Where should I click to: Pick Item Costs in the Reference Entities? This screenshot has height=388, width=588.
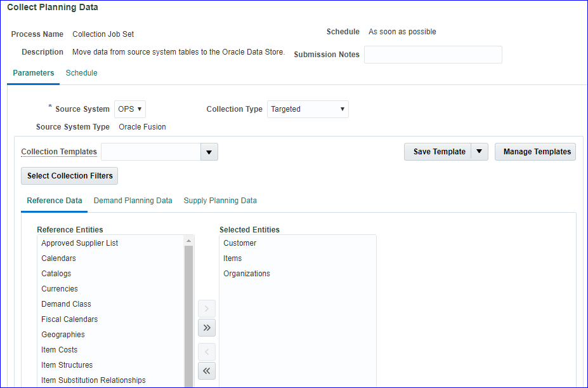60,350
